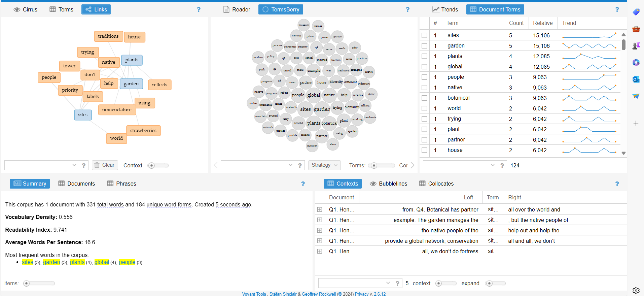Click highlighted word sites in summary
The width and height of the screenshot is (644, 296).
point(28,262)
